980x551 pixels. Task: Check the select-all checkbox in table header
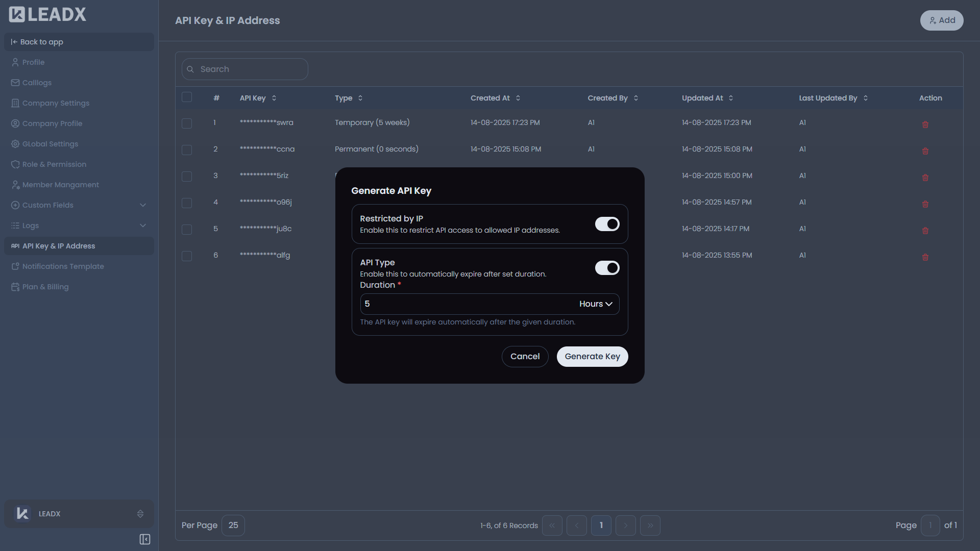tap(187, 97)
